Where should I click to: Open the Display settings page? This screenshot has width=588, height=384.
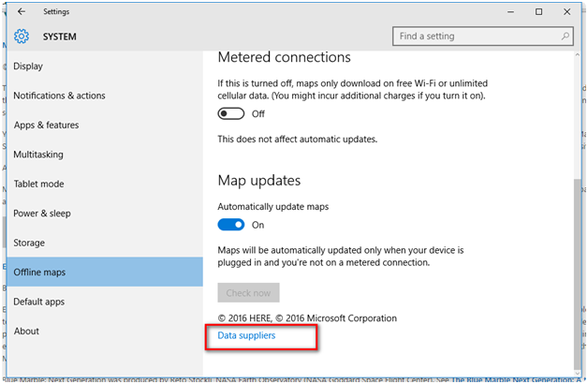pyautogui.click(x=28, y=66)
